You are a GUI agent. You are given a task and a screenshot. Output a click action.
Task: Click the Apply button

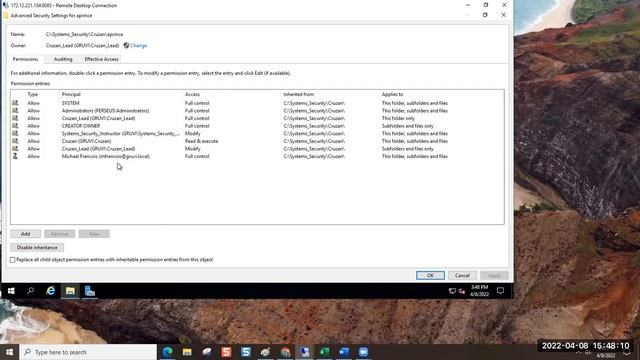tap(494, 276)
